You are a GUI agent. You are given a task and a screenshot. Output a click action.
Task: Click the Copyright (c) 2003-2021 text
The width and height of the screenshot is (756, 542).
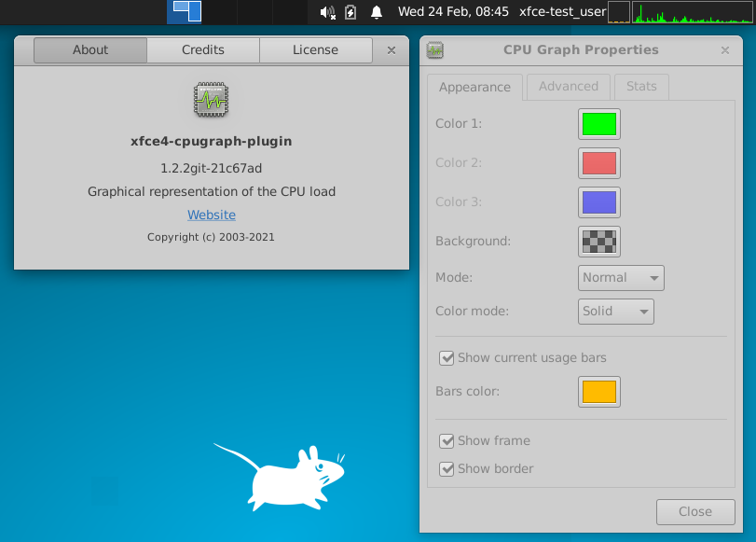pyautogui.click(x=211, y=237)
